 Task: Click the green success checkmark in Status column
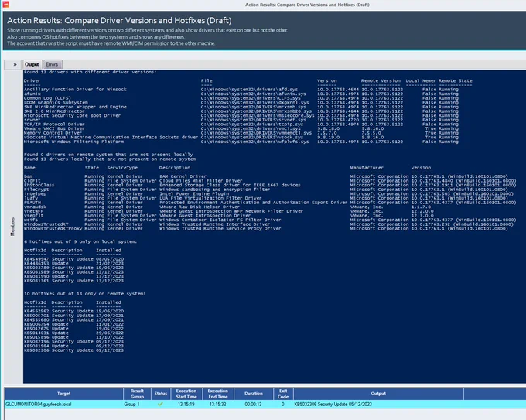tap(160, 404)
